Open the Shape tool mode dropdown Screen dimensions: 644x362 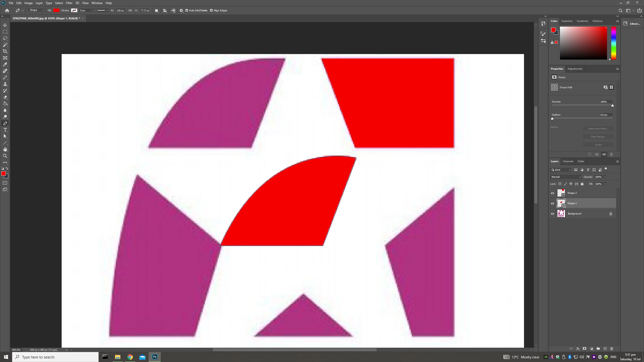(36, 10)
